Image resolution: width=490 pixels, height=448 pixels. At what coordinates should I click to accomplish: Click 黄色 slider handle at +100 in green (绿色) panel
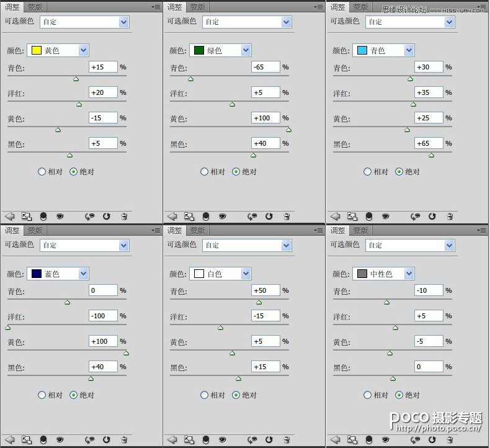[289, 130]
